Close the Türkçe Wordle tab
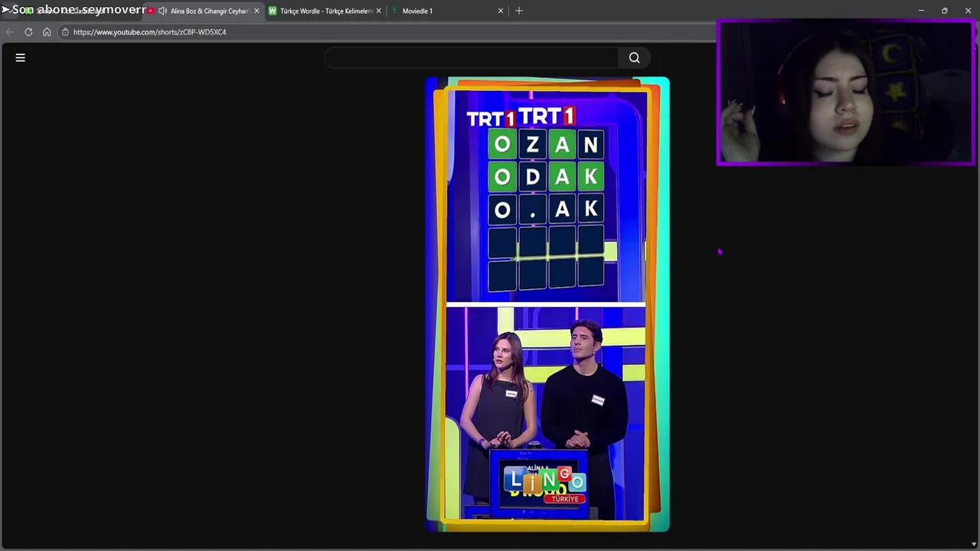 [378, 11]
